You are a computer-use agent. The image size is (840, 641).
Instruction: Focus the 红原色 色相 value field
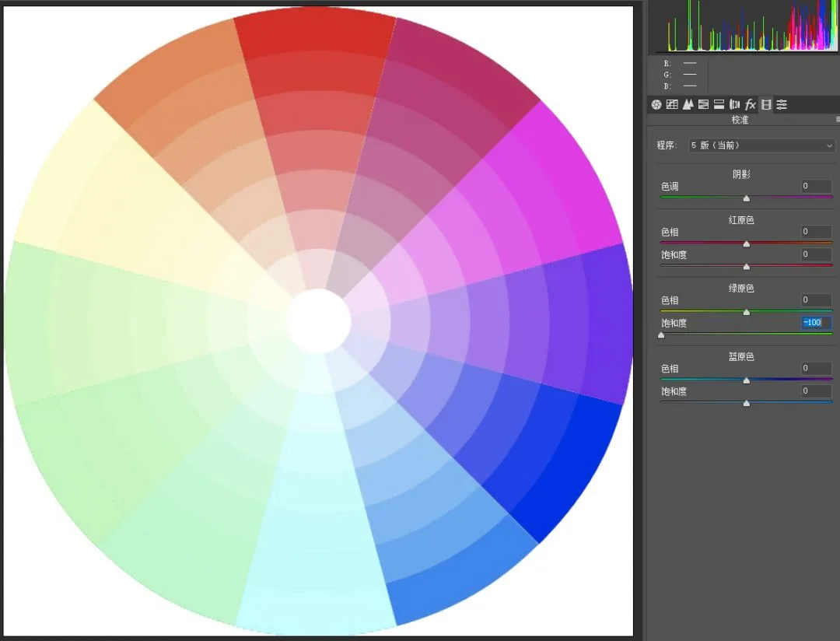[816, 232]
